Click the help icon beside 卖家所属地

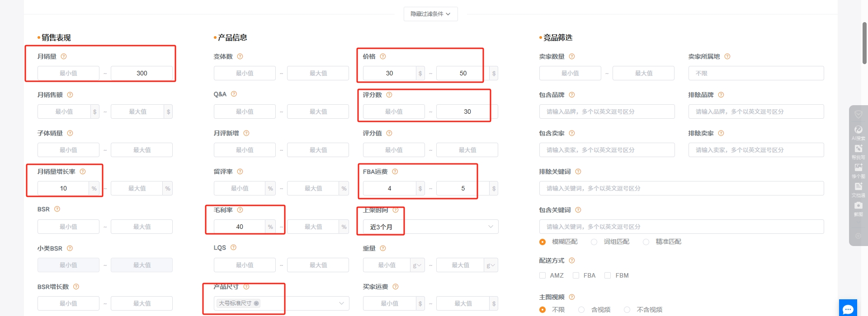click(x=727, y=56)
